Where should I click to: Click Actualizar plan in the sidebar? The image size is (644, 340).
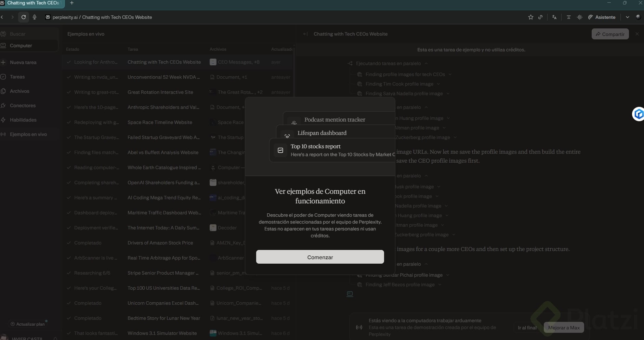coord(28,324)
